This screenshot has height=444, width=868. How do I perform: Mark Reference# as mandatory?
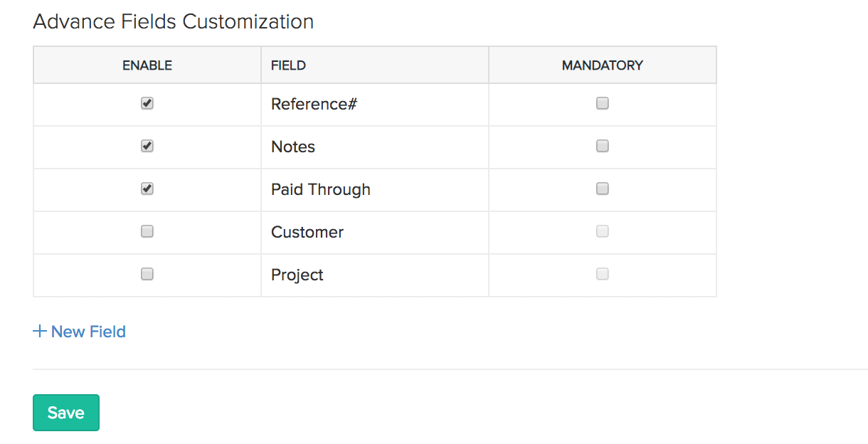point(603,104)
